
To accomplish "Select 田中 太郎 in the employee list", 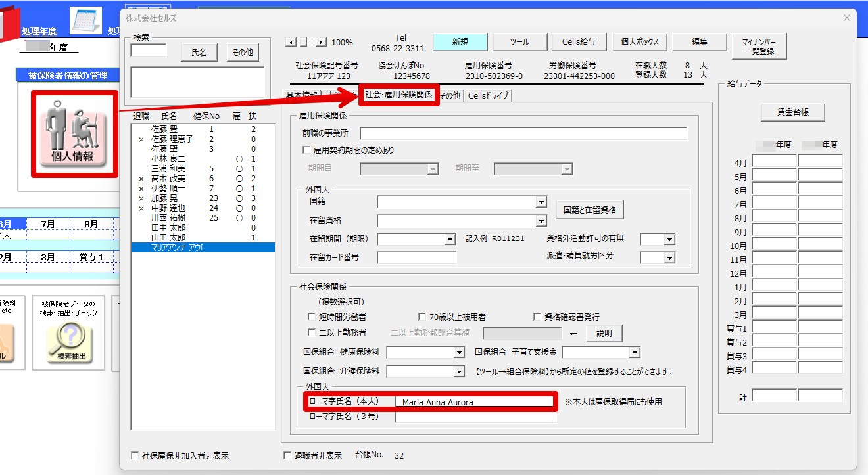I will click(x=203, y=228).
